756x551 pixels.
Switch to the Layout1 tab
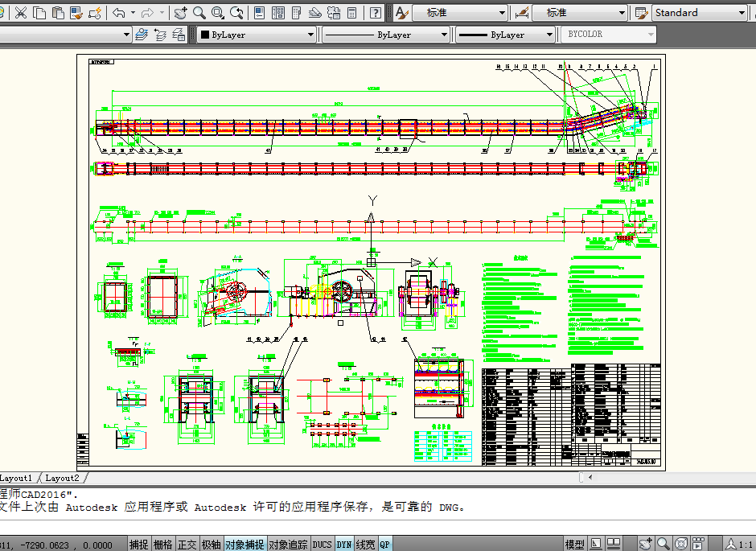tap(17, 478)
